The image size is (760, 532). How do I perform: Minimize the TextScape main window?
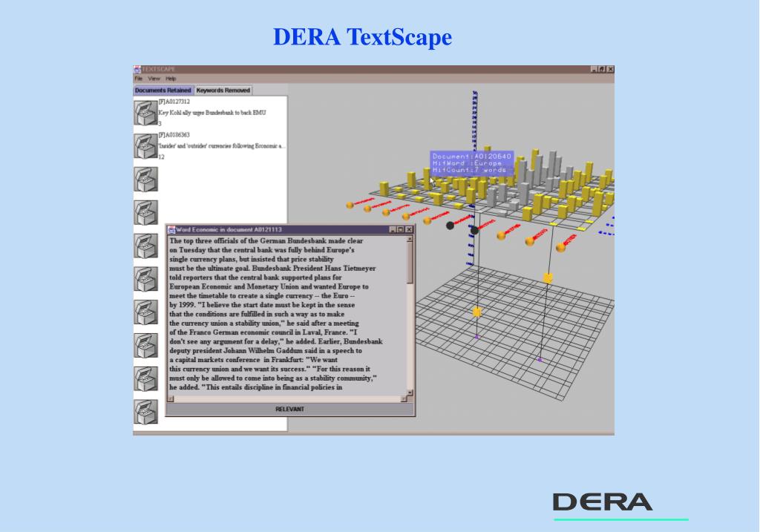pos(594,69)
